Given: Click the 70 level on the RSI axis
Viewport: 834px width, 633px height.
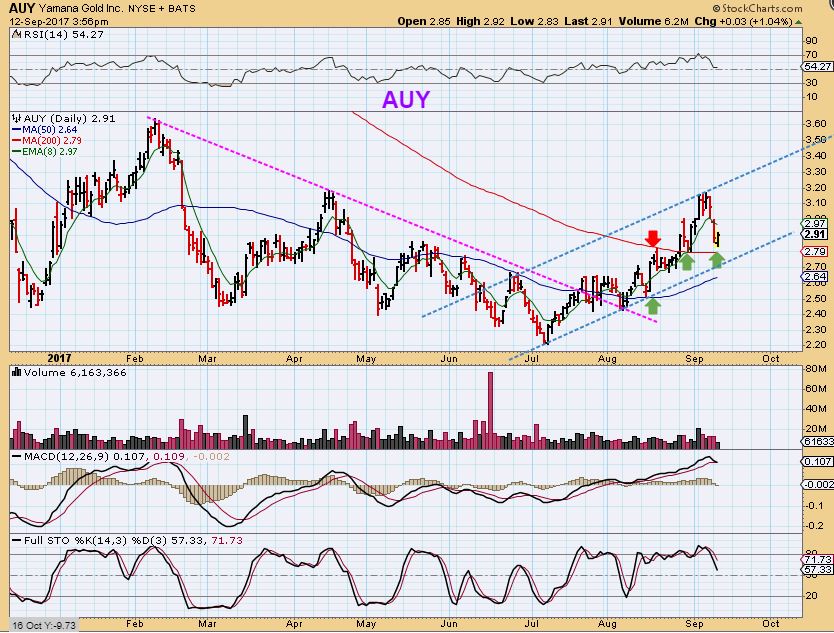Looking at the screenshot, I should [812, 55].
